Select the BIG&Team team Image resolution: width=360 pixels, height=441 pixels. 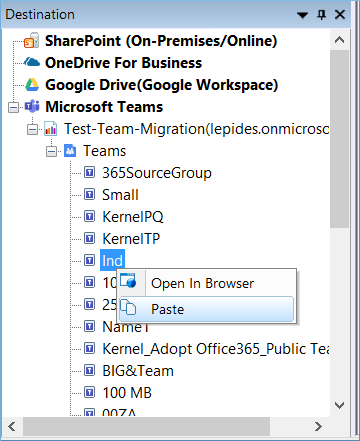coord(138,371)
